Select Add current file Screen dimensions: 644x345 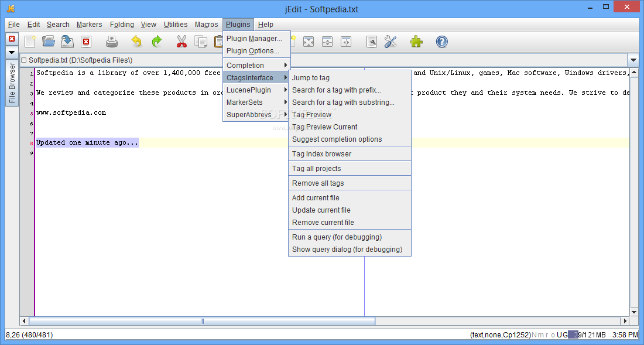click(350, 197)
